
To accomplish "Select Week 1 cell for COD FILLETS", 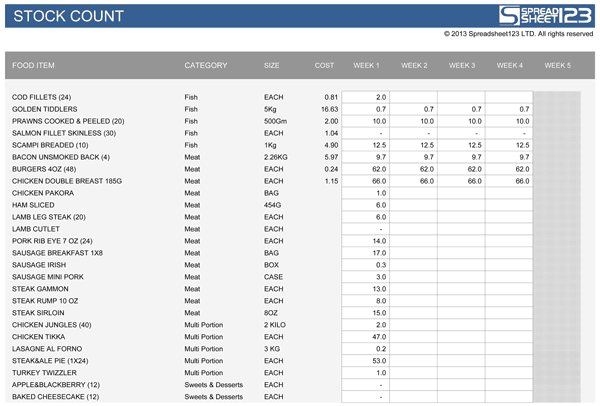I will 365,97.
